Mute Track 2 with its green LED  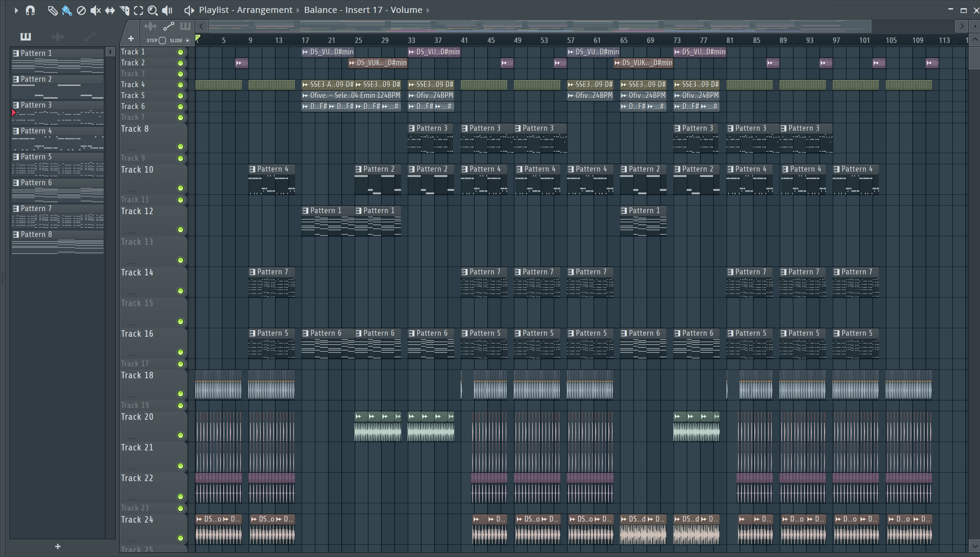tap(180, 63)
